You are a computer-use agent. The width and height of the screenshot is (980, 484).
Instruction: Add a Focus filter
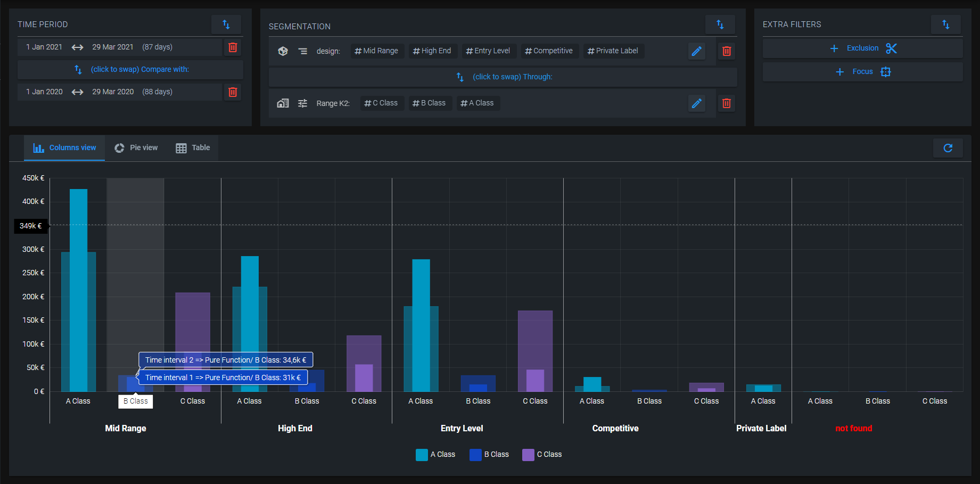[862, 72]
